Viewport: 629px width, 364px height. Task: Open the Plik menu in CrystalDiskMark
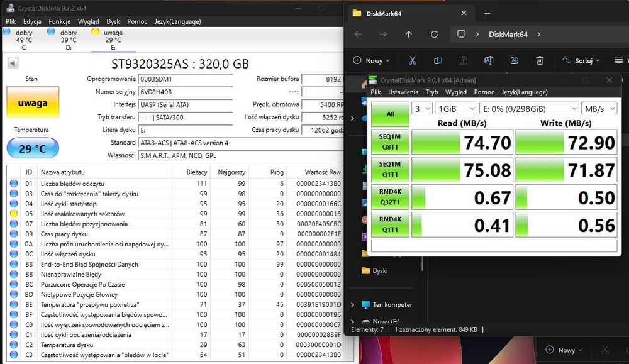(376, 92)
